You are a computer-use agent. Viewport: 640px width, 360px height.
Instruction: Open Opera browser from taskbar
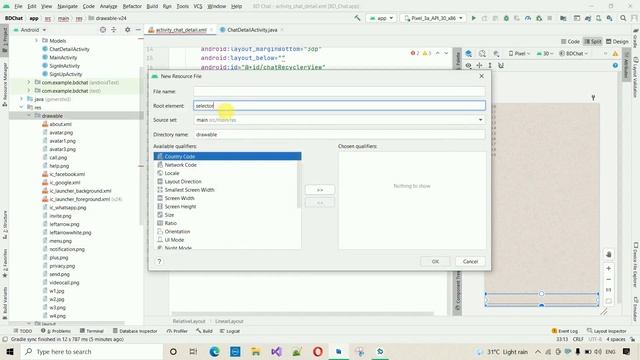318,351
